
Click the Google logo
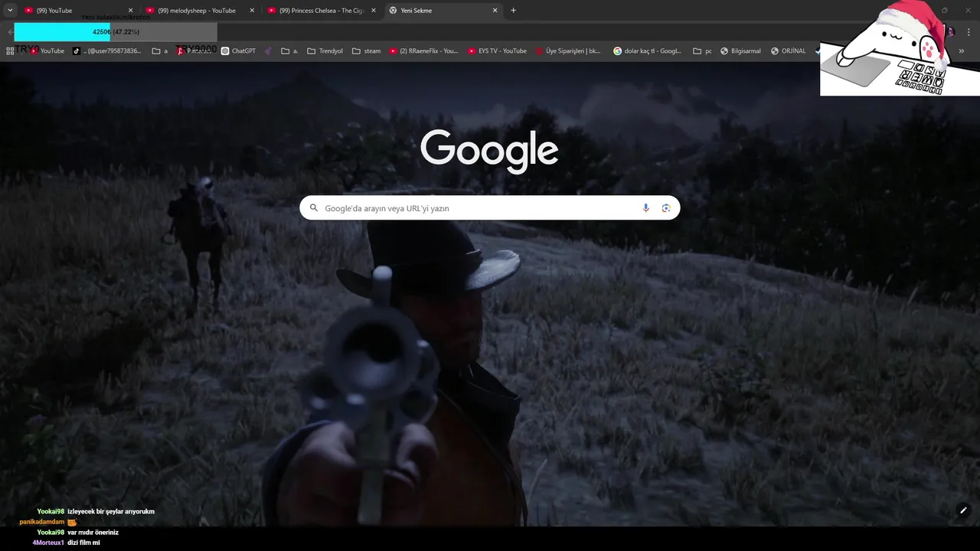coord(489,151)
